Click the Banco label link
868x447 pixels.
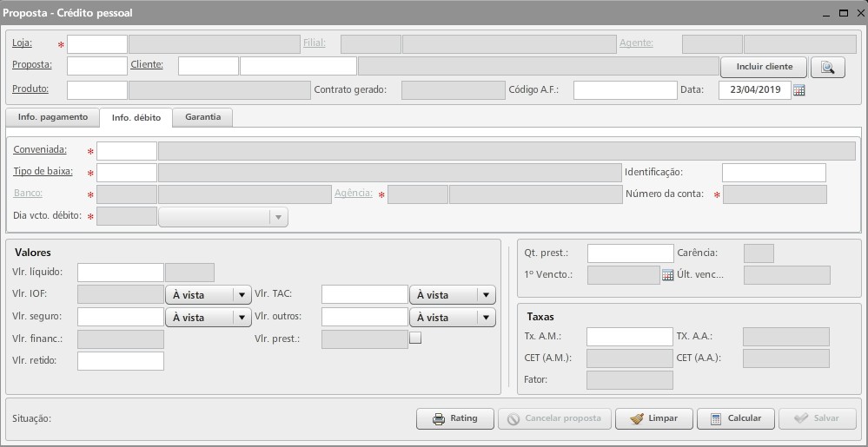click(28, 193)
